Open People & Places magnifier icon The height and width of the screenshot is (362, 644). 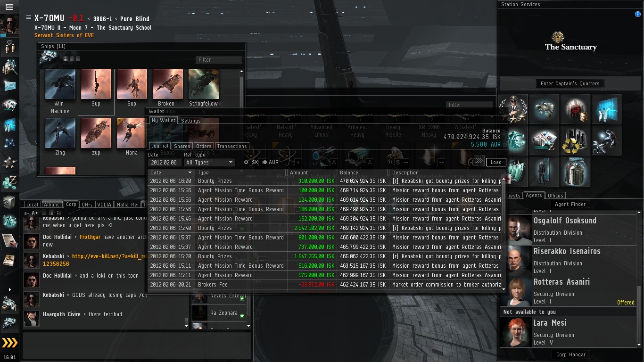pos(9,66)
